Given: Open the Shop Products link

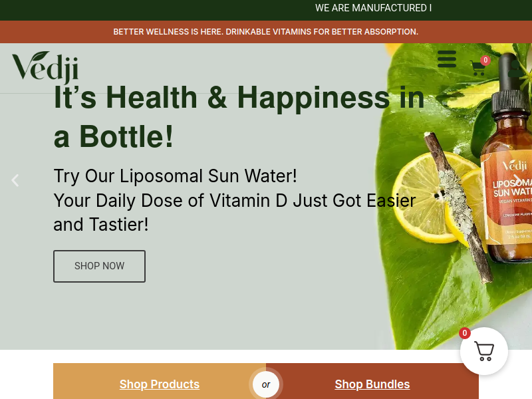Looking at the screenshot, I should tap(160, 384).
